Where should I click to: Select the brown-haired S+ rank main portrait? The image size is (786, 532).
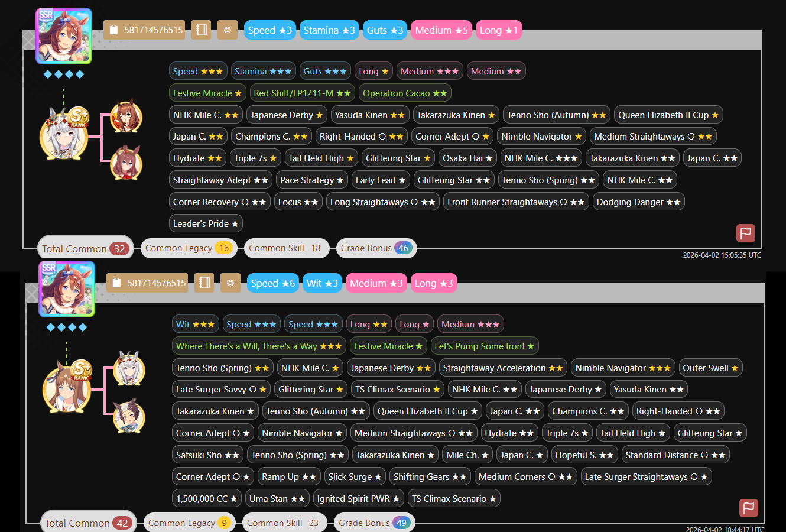[x=67, y=388]
